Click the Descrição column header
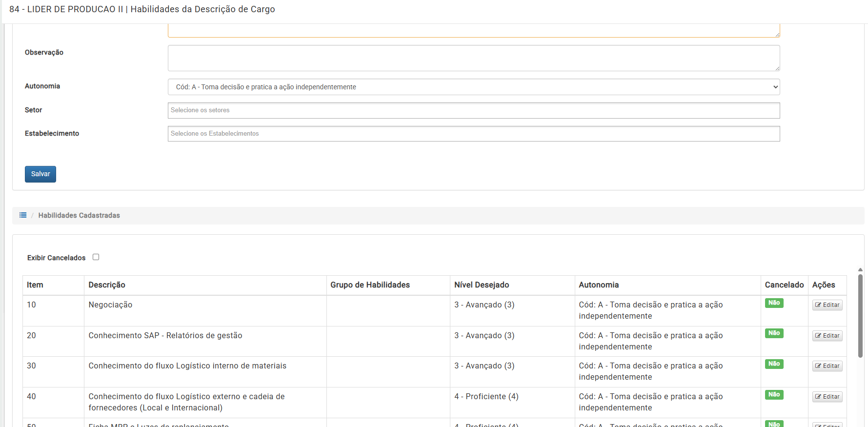The width and height of the screenshot is (868, 427). pyautogui.click(x=107, y=285)
